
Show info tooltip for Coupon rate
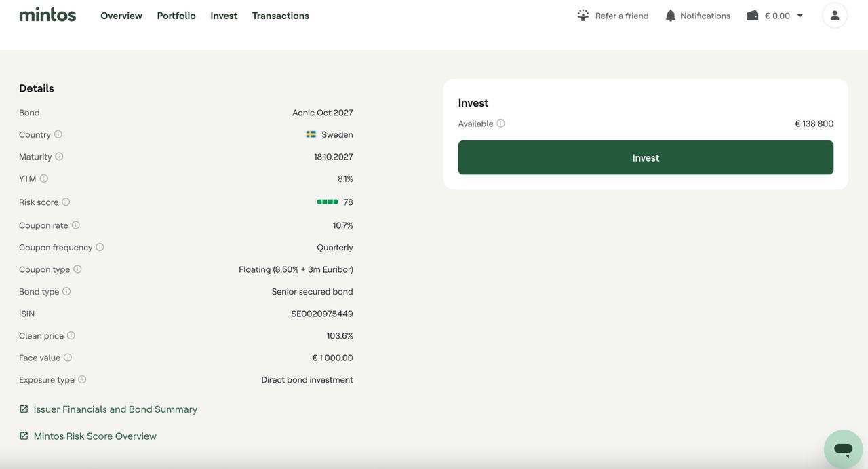76,225
